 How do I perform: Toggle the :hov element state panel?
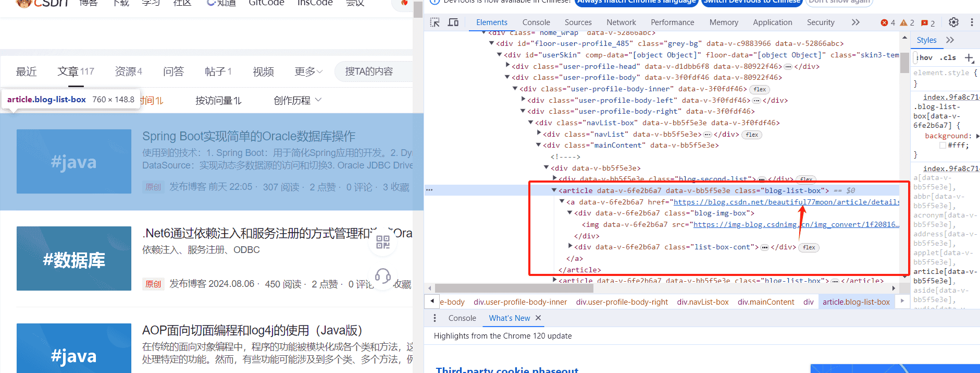pos(925,58)
